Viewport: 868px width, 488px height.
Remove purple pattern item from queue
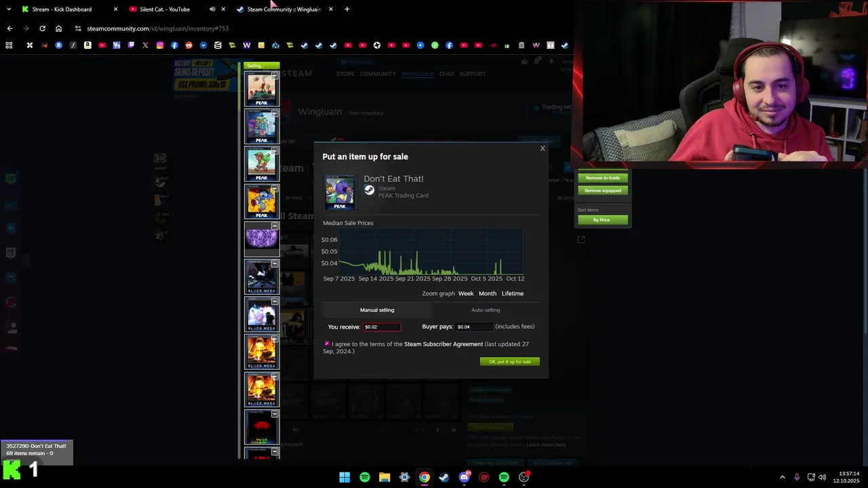(275, 226)
